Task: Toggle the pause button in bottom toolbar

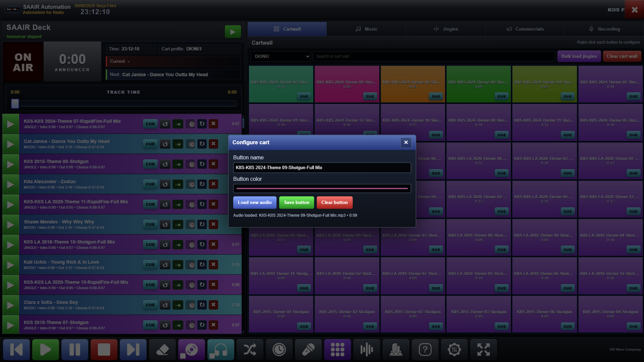Action: (x=75, y=350)
